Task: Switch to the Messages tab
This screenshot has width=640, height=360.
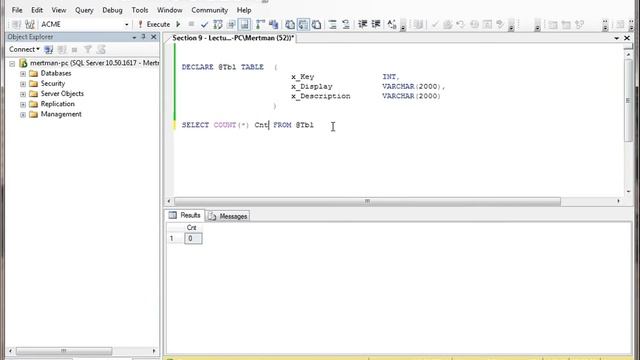Action: (x=228, y=216)
